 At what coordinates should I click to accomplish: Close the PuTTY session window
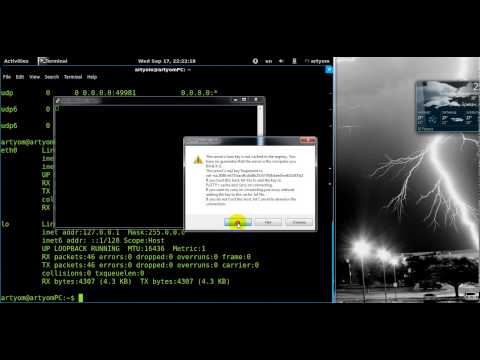tap(256, 100)
